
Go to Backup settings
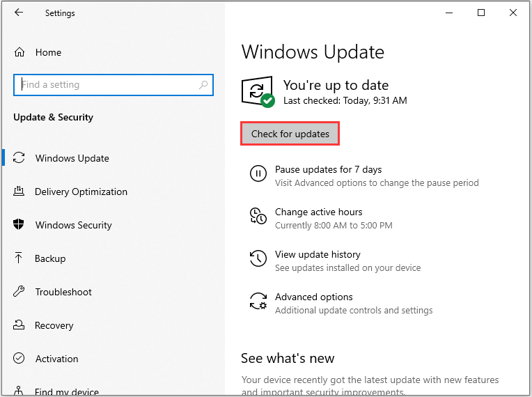tap(50, 258)
